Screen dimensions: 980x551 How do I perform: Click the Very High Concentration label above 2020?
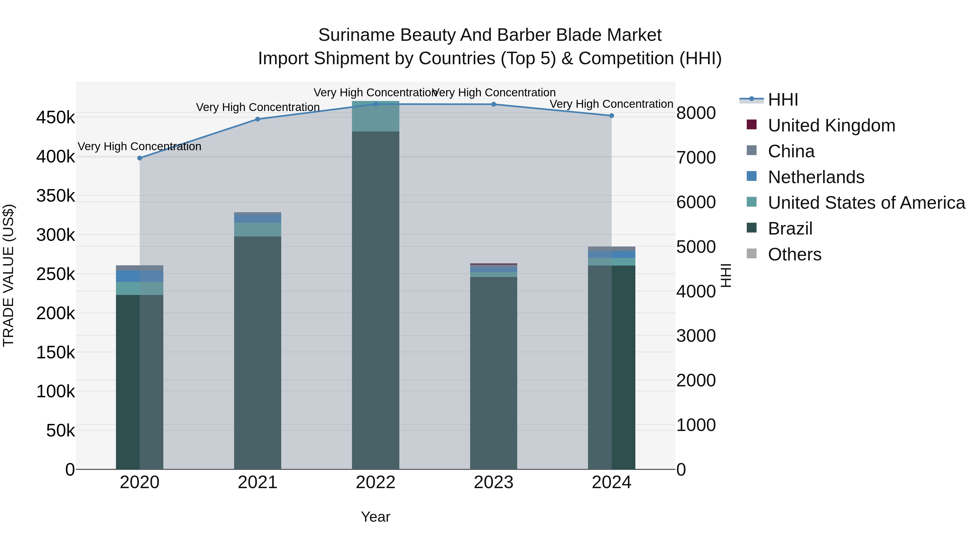click(x=140, y=146)
